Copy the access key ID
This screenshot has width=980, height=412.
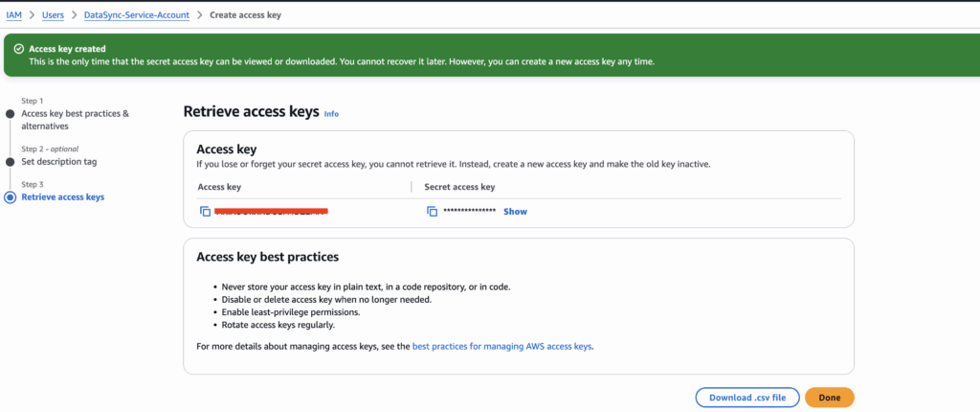pyautogui.click(x=205, y=211)
